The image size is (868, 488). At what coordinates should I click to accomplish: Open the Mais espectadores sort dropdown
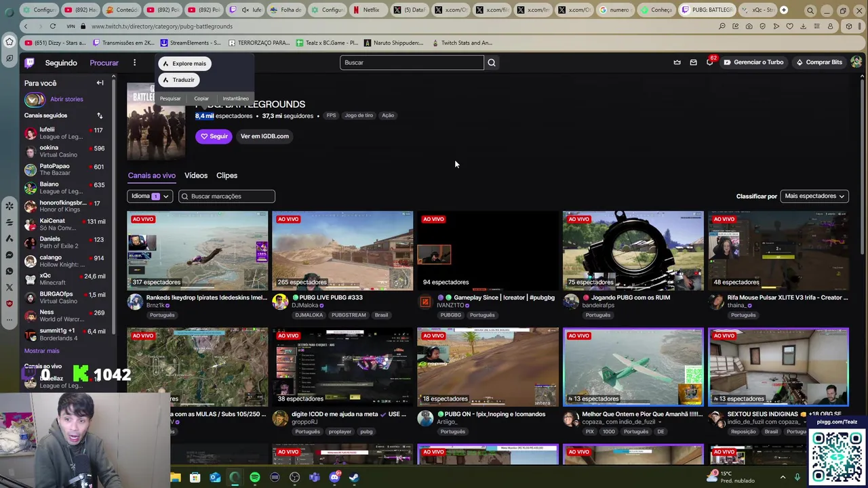[814, 196]
